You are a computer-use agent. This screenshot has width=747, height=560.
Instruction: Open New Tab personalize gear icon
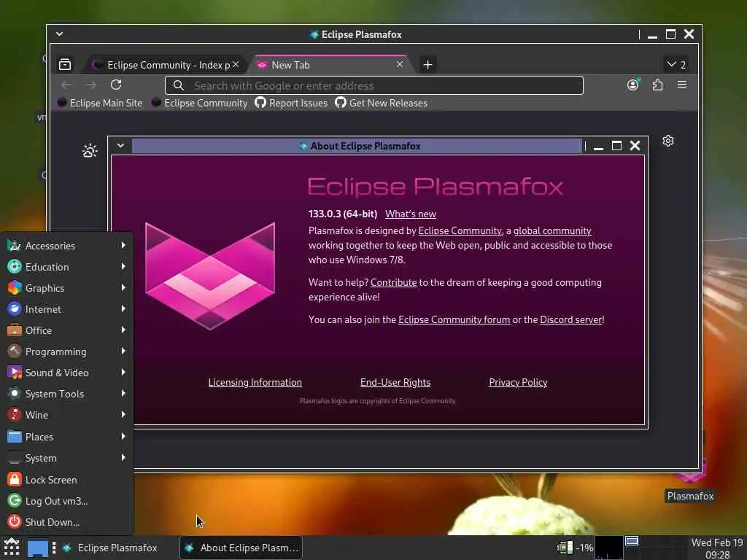pos(668,141)
